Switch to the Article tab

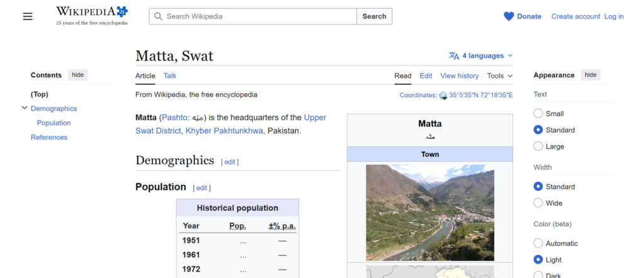(145, 75)
